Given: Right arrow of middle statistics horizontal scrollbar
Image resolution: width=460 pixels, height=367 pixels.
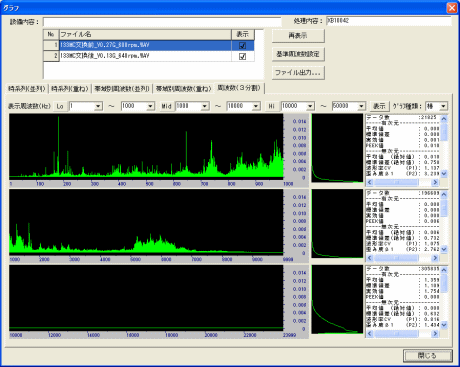Looking at the screenshot, I should pyautogui.click(x=435, y=258).
